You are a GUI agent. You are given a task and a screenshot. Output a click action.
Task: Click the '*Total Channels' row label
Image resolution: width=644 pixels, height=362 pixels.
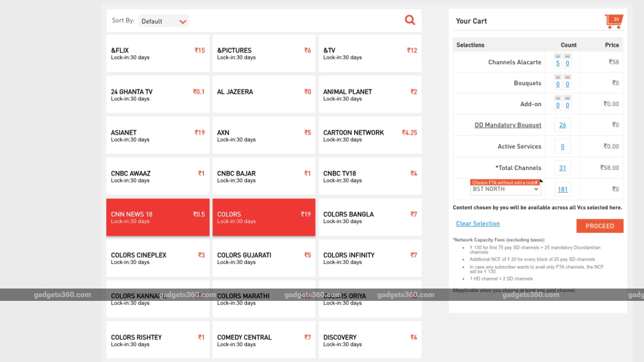coord(518,168)
